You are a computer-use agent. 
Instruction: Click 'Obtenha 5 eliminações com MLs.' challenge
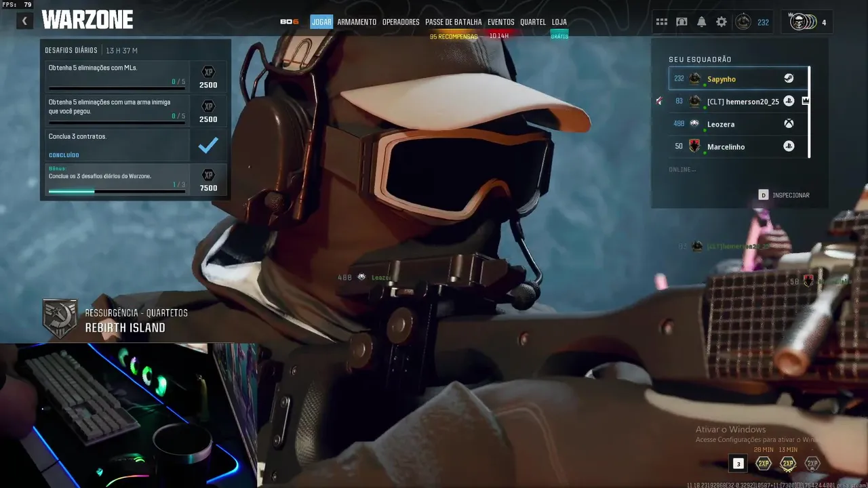point(117,76)
